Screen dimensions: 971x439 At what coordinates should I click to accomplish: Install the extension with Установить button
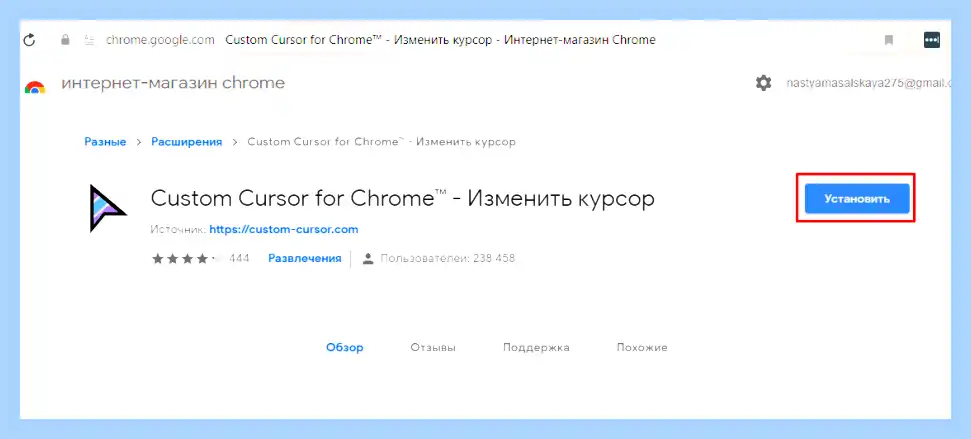(857, 199)
